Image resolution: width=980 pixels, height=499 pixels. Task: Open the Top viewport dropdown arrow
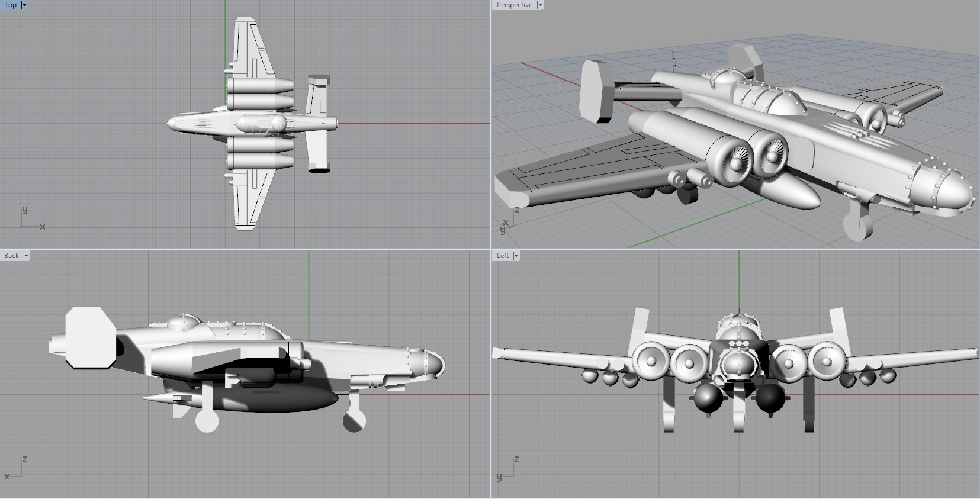pos(24,5)
